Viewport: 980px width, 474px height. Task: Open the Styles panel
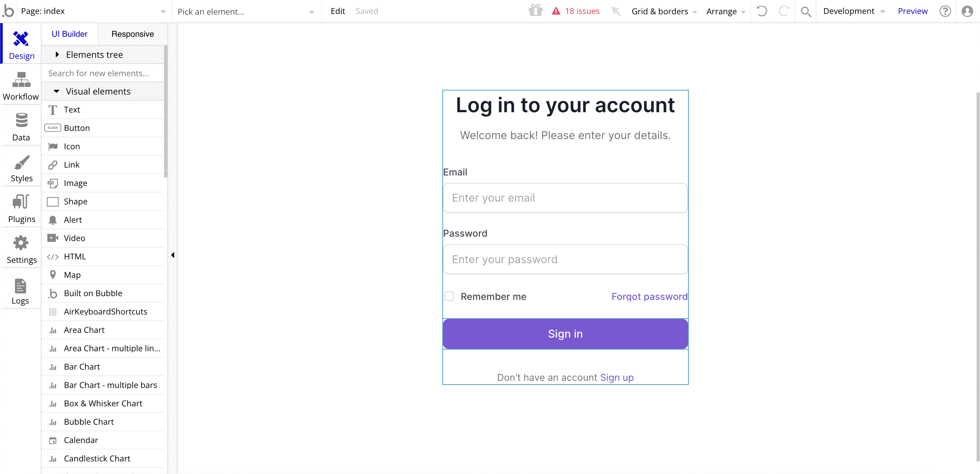tap(20, 167)
